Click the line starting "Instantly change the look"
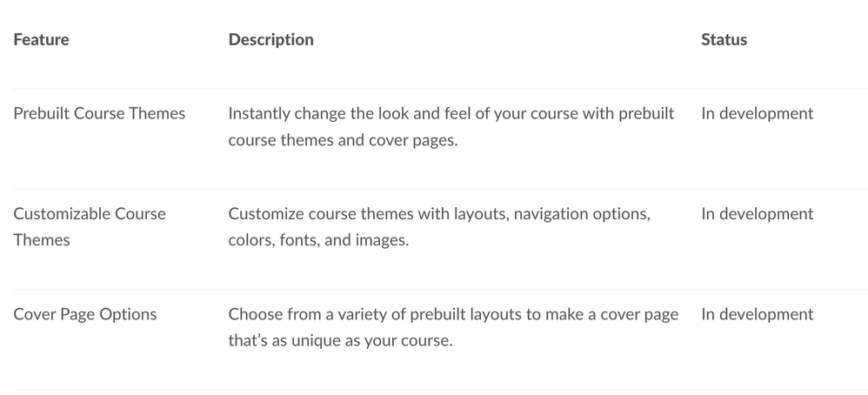The height and width of the screenshot is (395, 868). click(451, 113)
